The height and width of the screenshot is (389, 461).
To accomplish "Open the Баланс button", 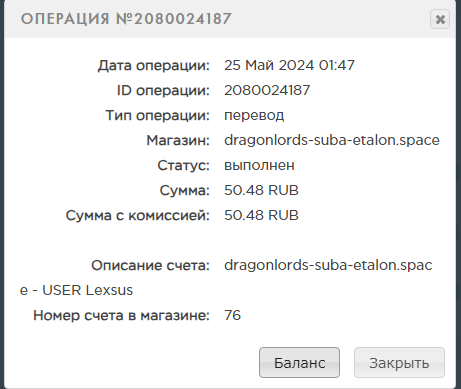I will point(299,363).
